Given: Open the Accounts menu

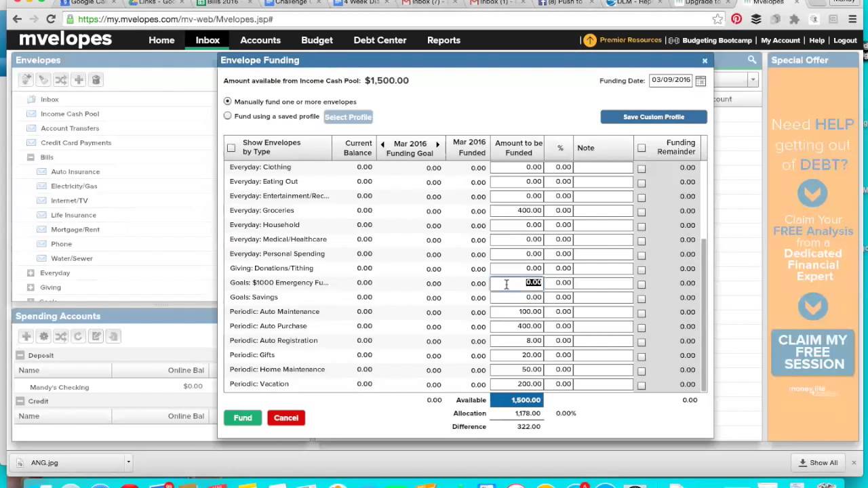Looking at the screenshot, I should (260, 41).
